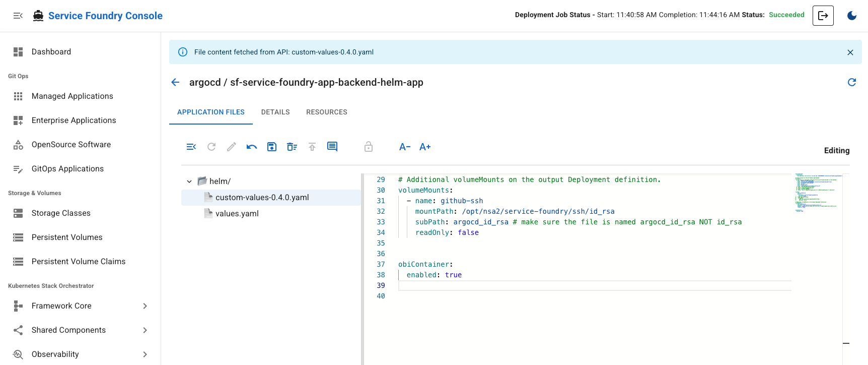The height and width of the screenshot is (365, 868).
Task: Click the code minimap preview in editor
Action: pos(818,193)
